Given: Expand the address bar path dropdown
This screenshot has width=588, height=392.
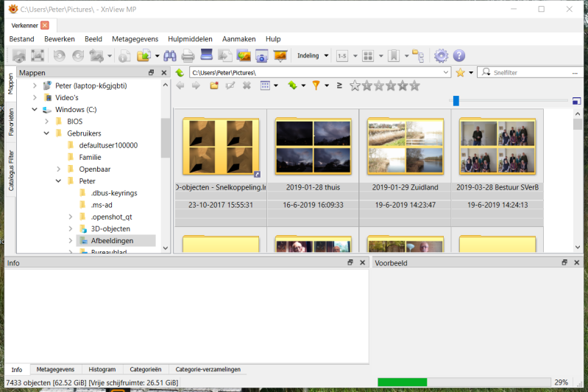Looking at the screenshot, I should 446,73.
